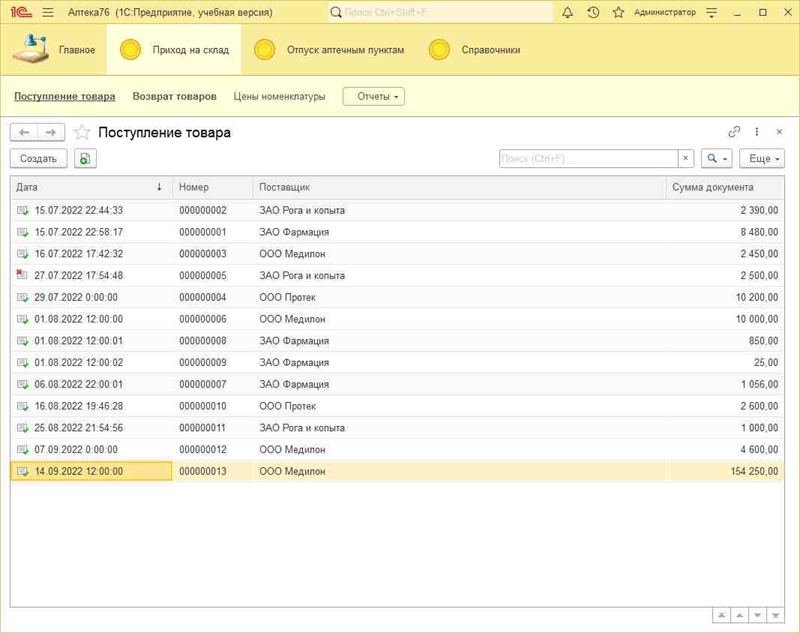
Task: Click document number 000000007
Action: (x=203, y=385)
